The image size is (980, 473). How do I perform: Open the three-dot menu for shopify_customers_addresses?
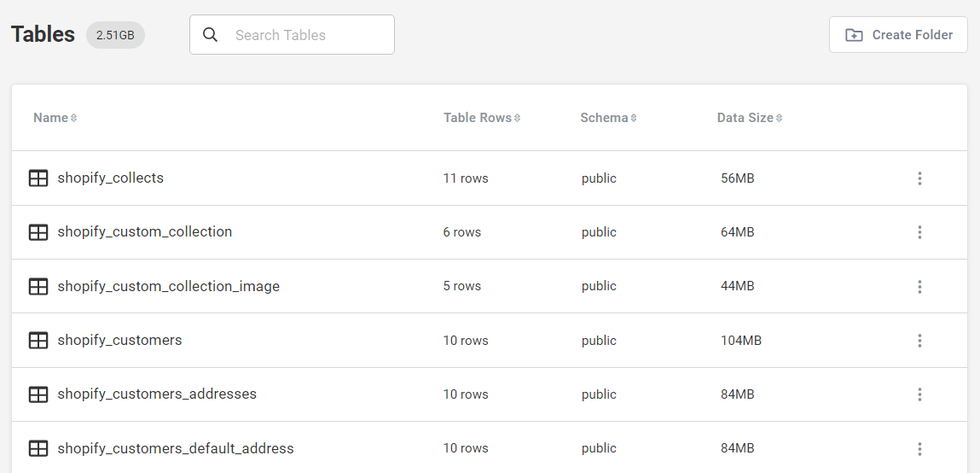pyautogui.click(x=919, y=394)
